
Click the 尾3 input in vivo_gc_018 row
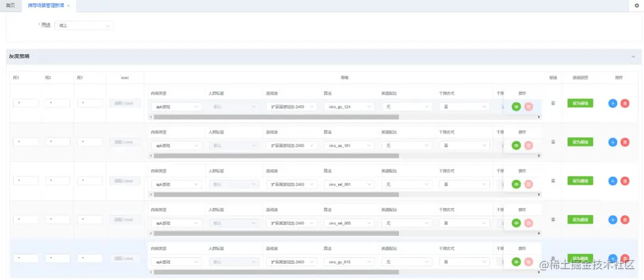click(x=26, y=258)
